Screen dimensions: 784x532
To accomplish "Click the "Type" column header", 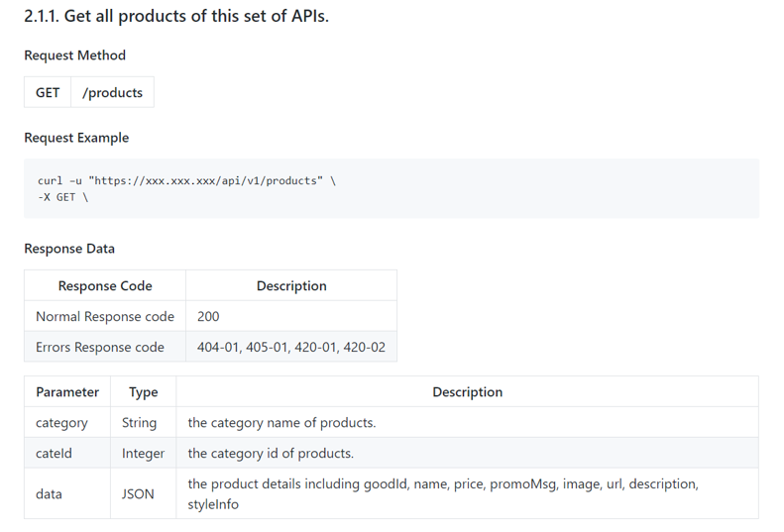I will point(144,391).
